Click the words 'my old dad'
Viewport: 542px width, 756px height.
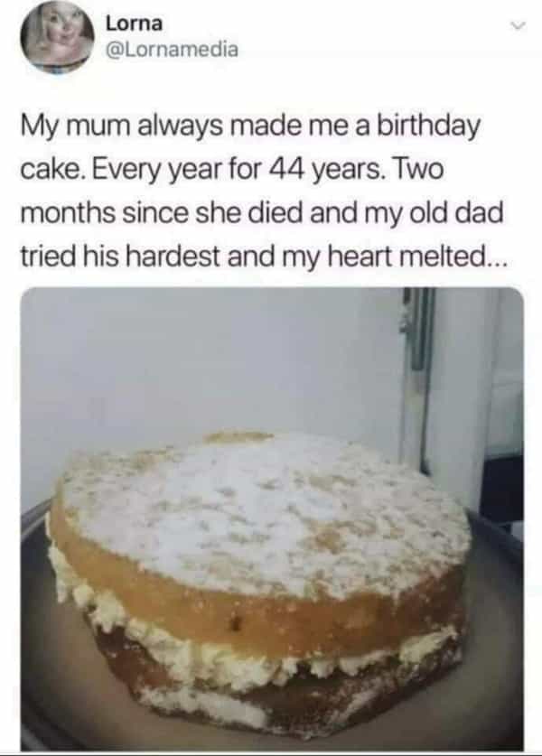pyautogui.click(x=433, y=212)
